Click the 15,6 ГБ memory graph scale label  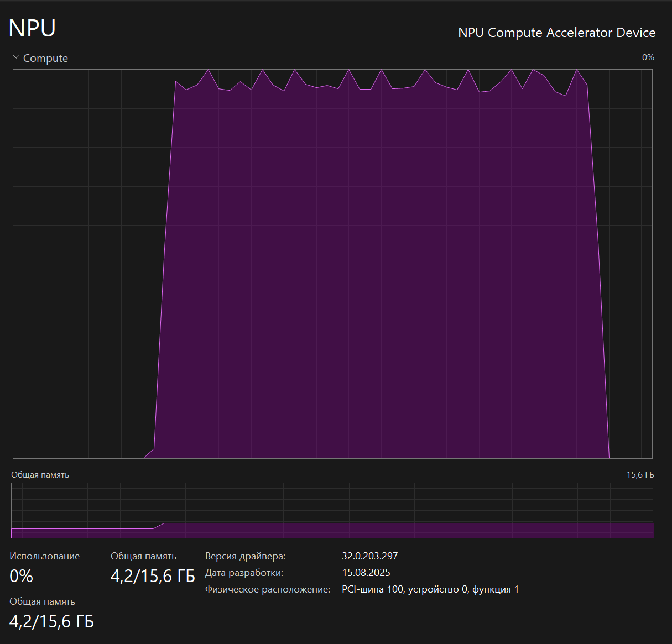pyautogui.click(x=640, y=475)
